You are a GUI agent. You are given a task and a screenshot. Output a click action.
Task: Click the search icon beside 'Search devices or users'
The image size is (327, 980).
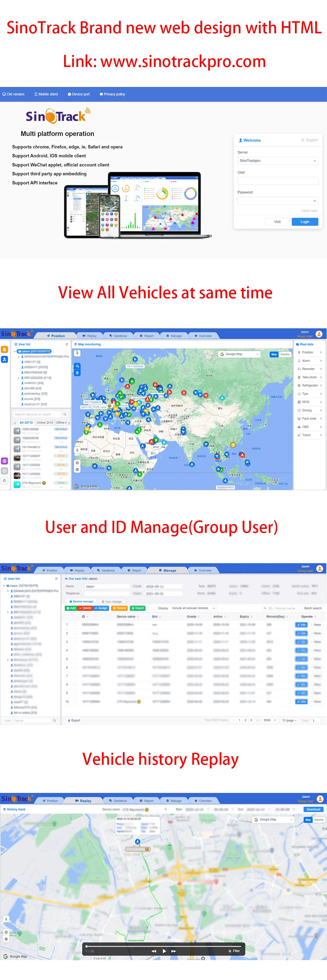point(65,414)
